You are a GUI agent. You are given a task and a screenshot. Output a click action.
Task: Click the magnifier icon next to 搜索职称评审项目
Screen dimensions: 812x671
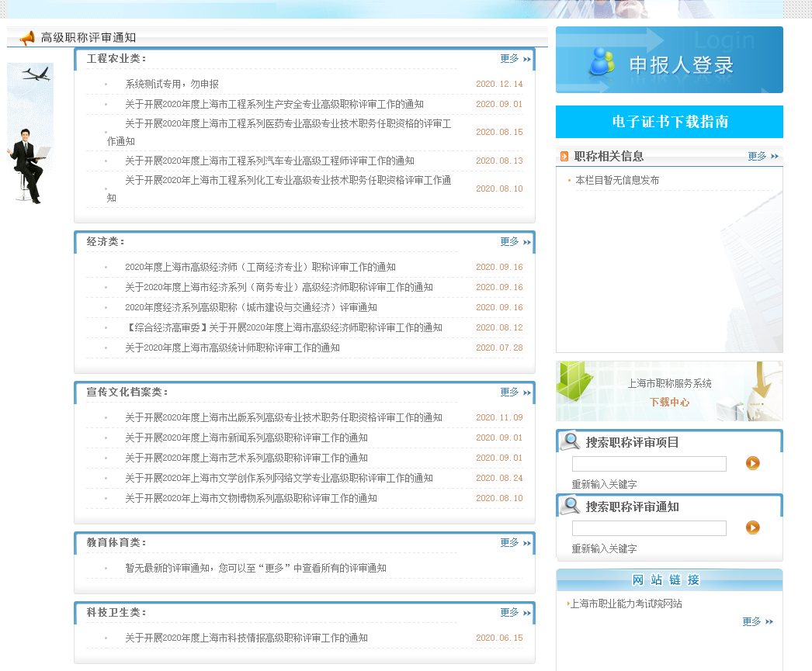[x=570, y=441]
